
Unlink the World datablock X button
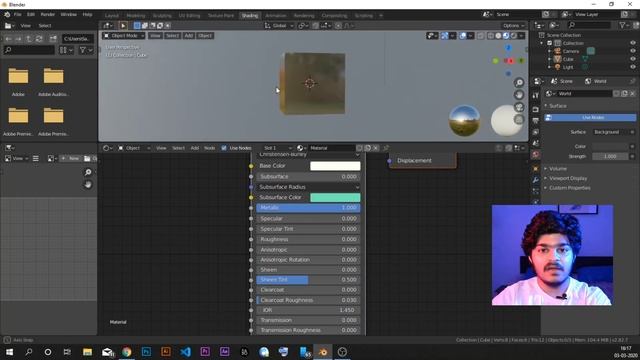(632, 93)
